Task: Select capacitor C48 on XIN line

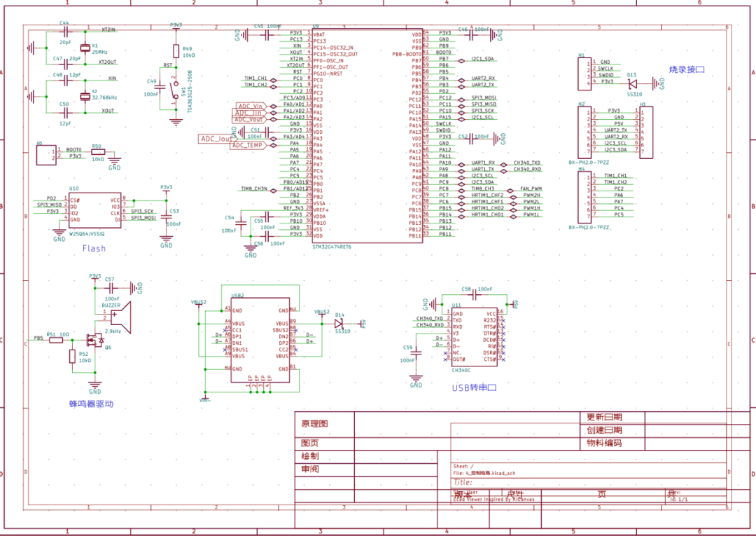Action: pos(66,81)
